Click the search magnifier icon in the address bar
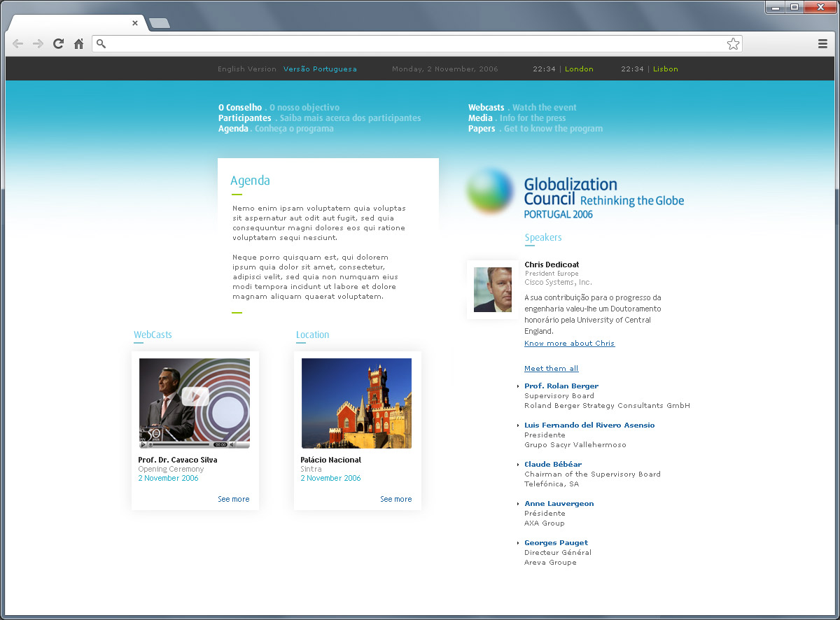The height and width of the screenshot is (620, 840). pyautogui.click(x=100, y=43)
